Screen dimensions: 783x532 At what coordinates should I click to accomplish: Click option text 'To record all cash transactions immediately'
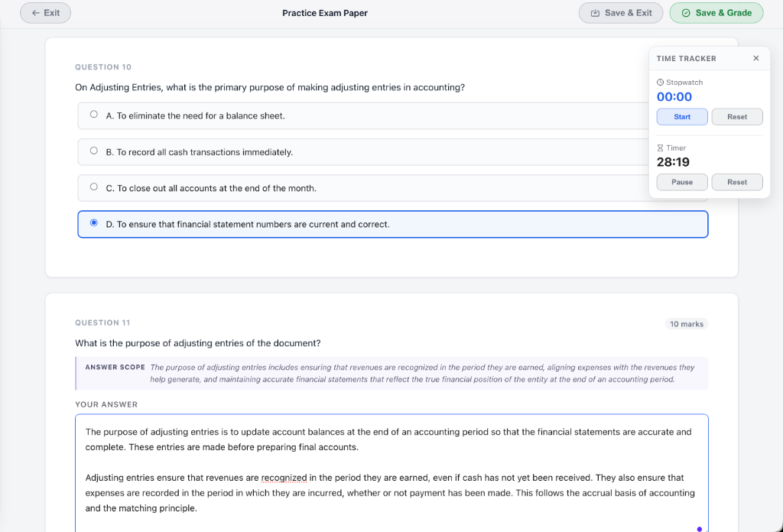coord(204,152)
